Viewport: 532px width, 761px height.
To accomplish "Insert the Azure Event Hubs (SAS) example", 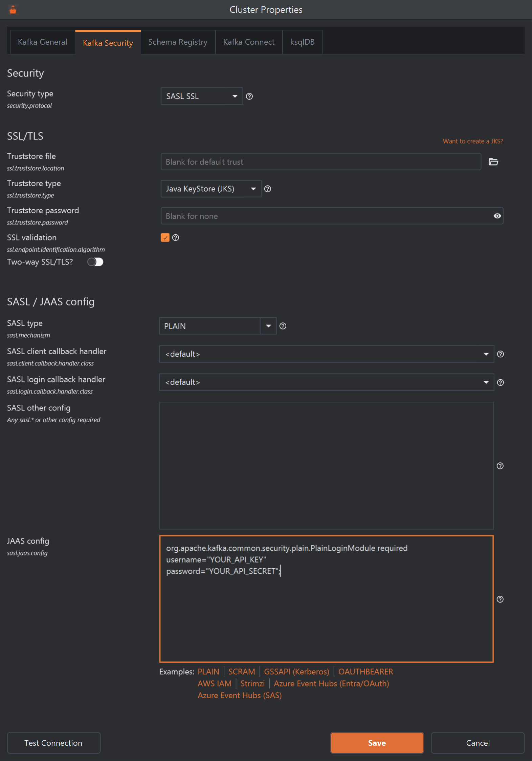I will coord(240,695).
